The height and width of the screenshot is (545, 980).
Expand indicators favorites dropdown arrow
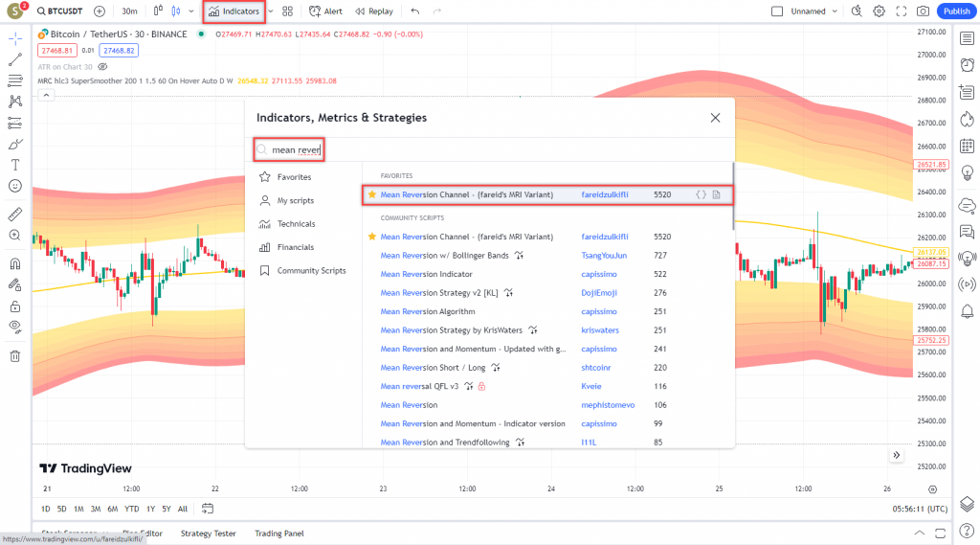click(271, 11)
